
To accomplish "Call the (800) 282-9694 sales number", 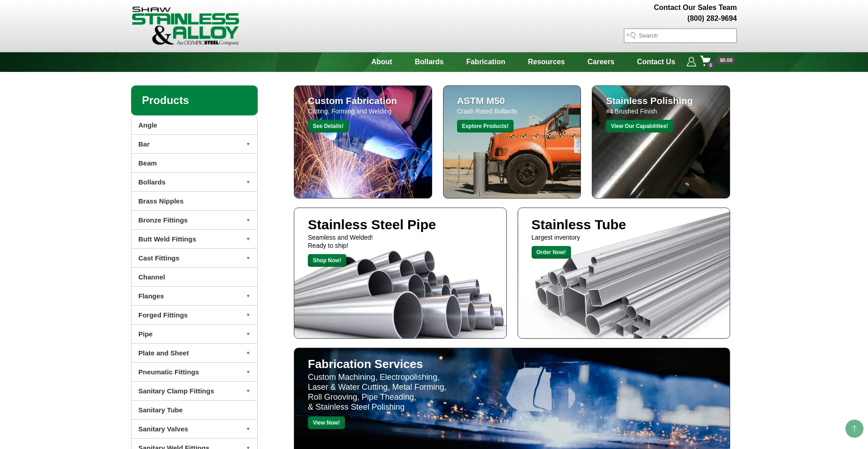I will coord(712,19).
